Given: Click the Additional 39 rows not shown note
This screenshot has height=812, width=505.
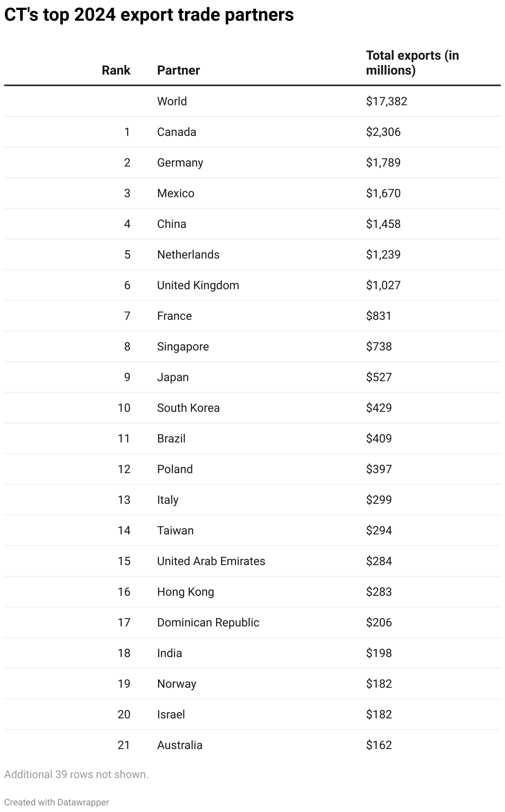Looking at the screenshot, I should [76, 774].
